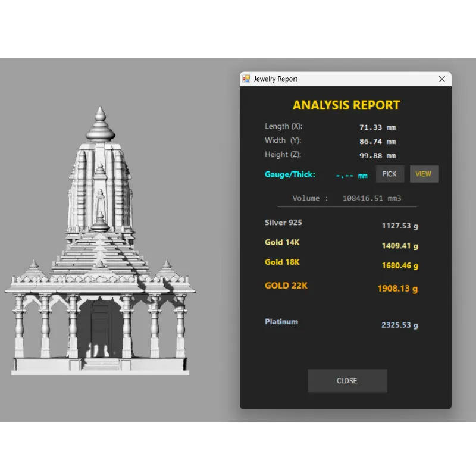Click the Gold 18K label

(x=282, y=262)
